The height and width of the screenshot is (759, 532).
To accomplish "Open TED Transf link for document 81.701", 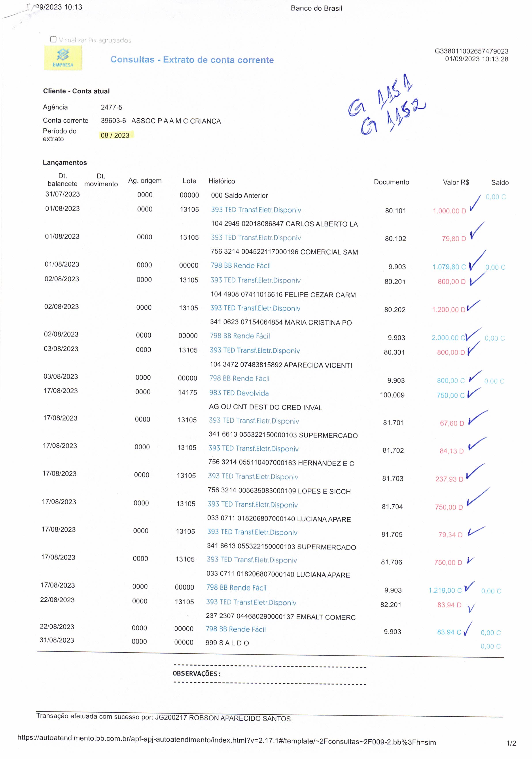I will [x=254, y=421].
